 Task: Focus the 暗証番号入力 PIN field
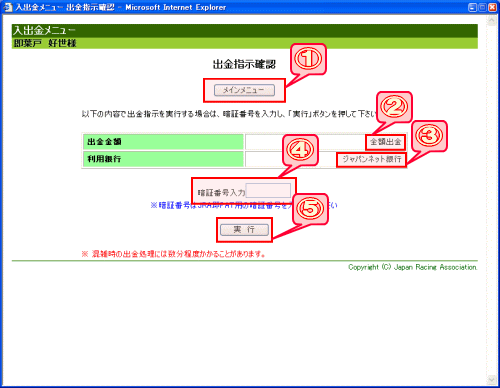click(x=268, y=191)
